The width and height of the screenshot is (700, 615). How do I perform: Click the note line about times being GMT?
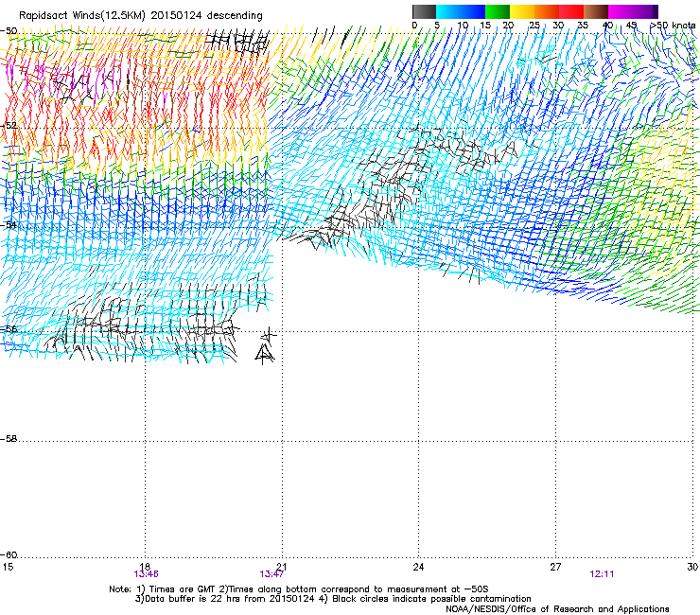click(x=299, y=589)
